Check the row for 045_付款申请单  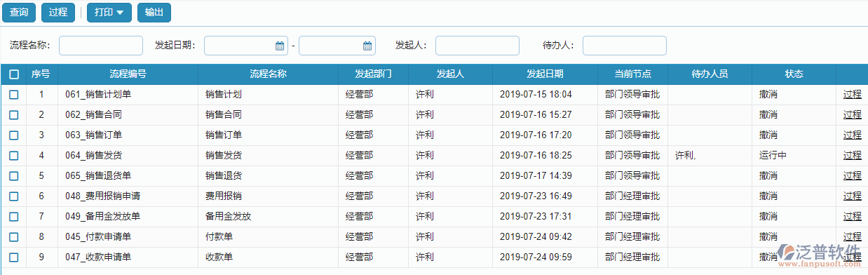point(14,237)
